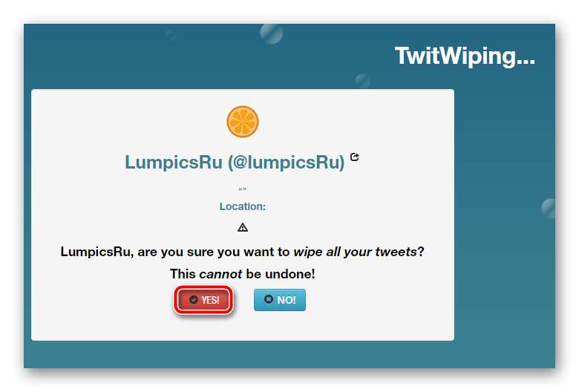Click the warning triangle icon
Image resolution: width=579 pixels, height=392 pixels.
click(243, 227)
